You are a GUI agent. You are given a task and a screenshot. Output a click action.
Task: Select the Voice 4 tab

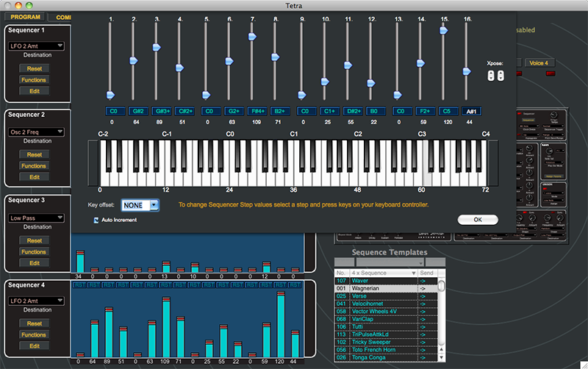pyautogui.click(x=539, y=63)
